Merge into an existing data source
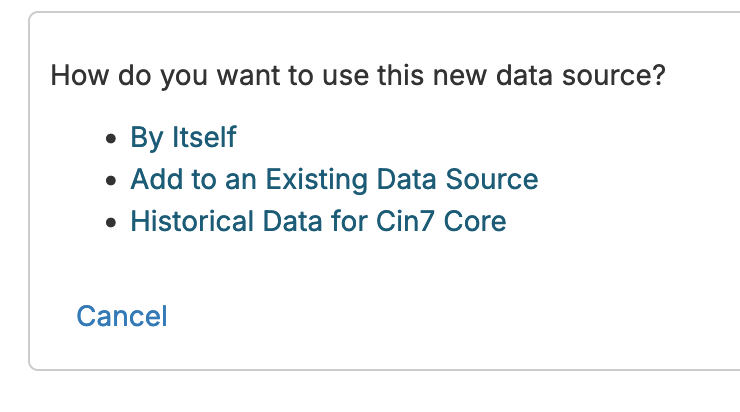740x412 pixels. (334, 180)
